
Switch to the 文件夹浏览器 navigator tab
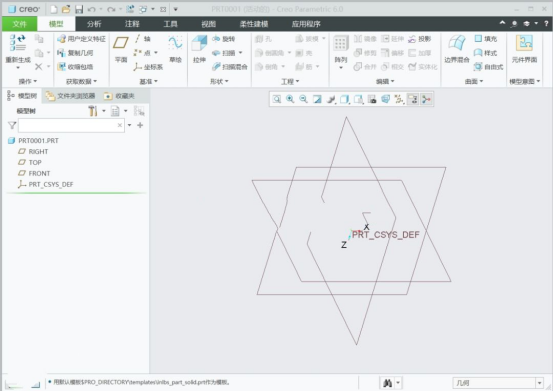pos(70,96)
